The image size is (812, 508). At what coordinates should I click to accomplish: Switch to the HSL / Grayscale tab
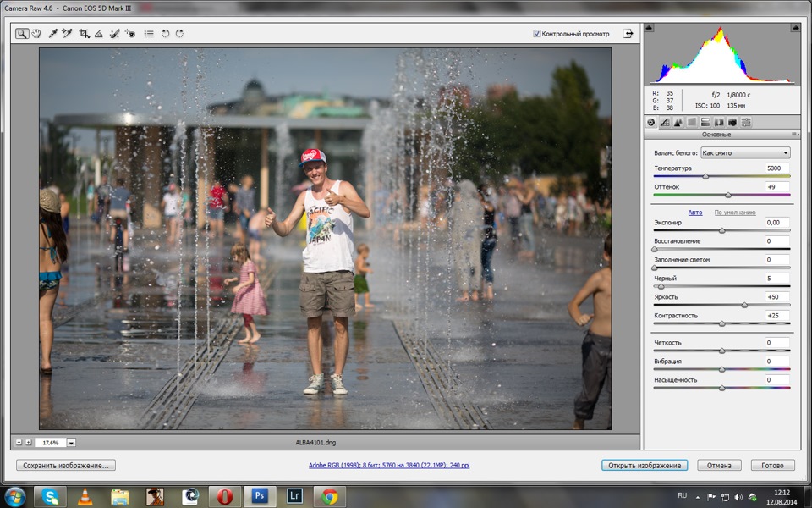tap(691, 122)
